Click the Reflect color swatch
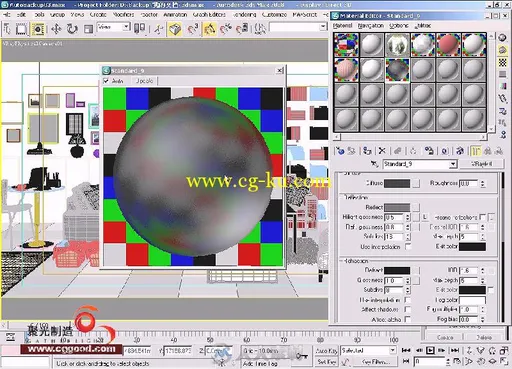The image size is (512, 369). [x=397, y=207]
